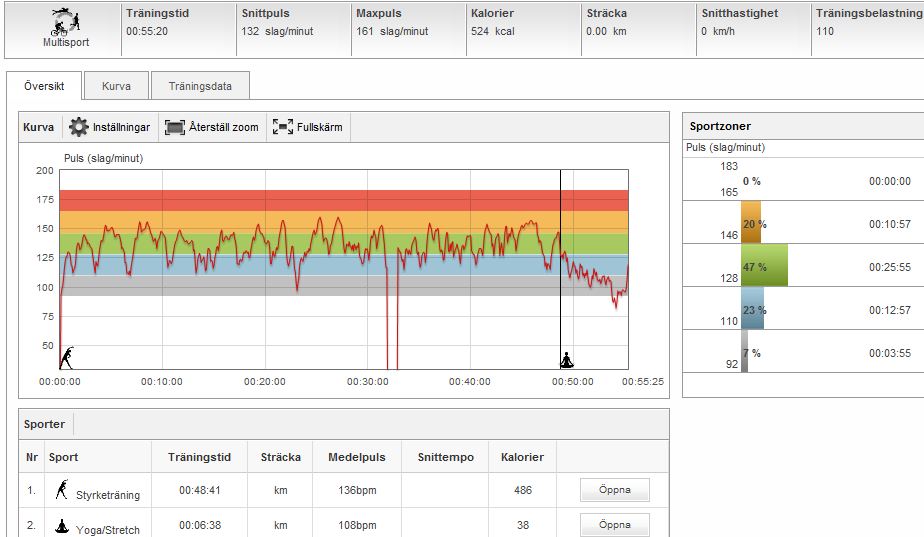924x537 pixels.
Task: Click the Sporter panel header tab
Action: pos(45,424)
